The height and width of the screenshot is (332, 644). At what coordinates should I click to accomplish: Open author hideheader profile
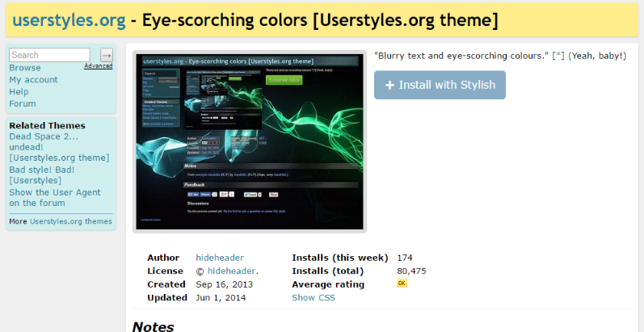220,258
